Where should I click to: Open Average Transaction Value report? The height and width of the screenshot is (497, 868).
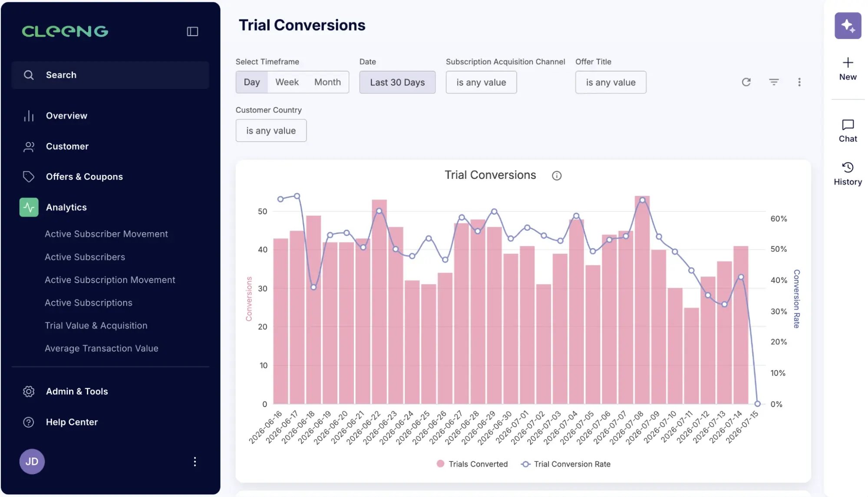pos(102,349)
